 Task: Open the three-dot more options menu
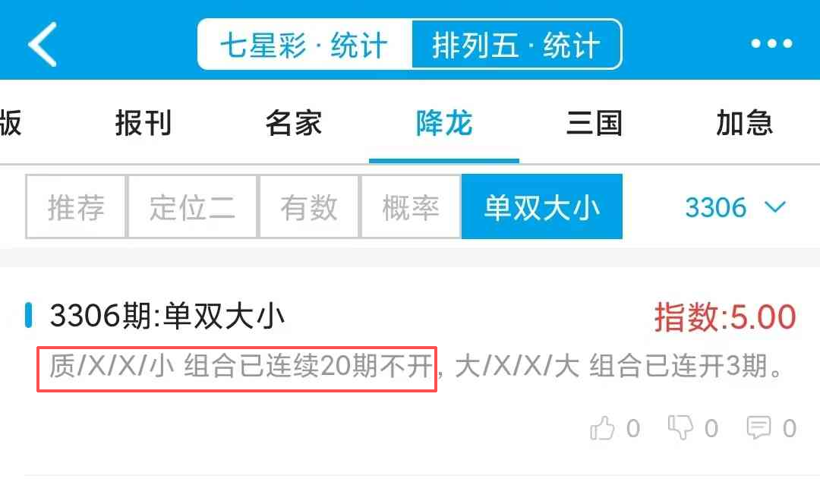pos(772,43)
